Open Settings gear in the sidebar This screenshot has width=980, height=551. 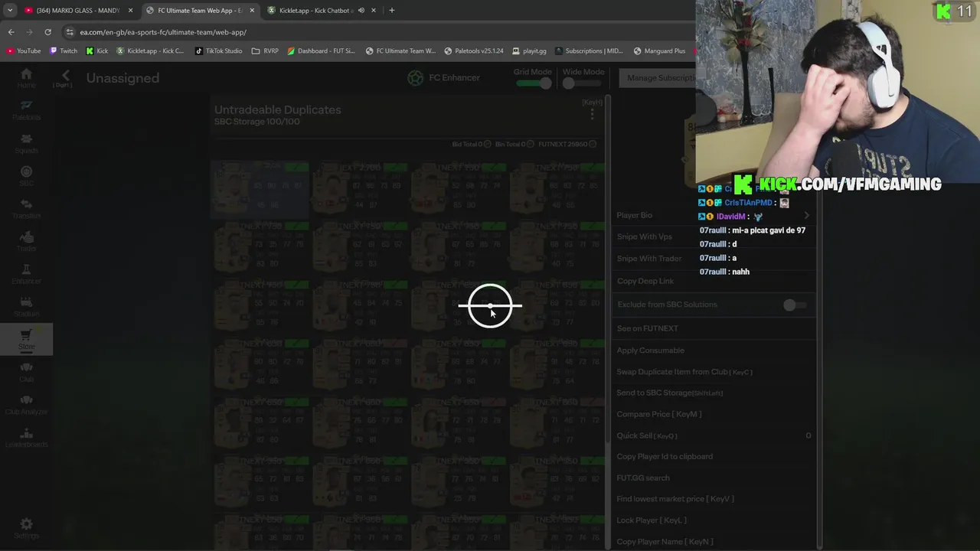tap(26, 528)
